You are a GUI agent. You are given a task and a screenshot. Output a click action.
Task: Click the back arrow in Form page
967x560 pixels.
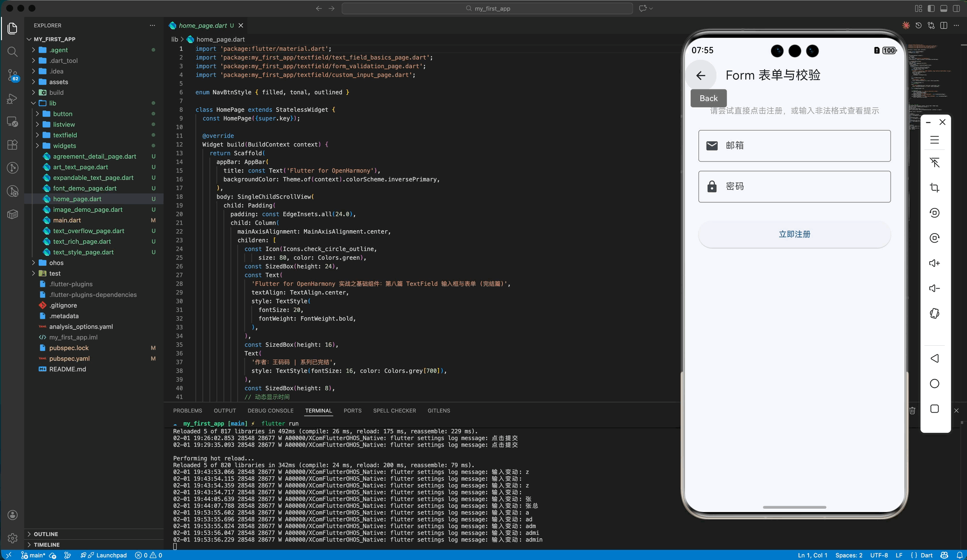[x=700, y=75]
